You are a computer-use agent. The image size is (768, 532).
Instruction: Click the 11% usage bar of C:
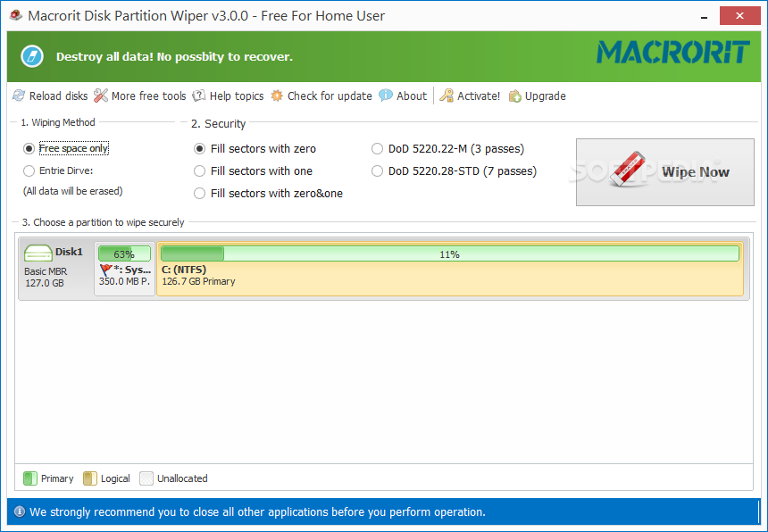pos(449,254)
